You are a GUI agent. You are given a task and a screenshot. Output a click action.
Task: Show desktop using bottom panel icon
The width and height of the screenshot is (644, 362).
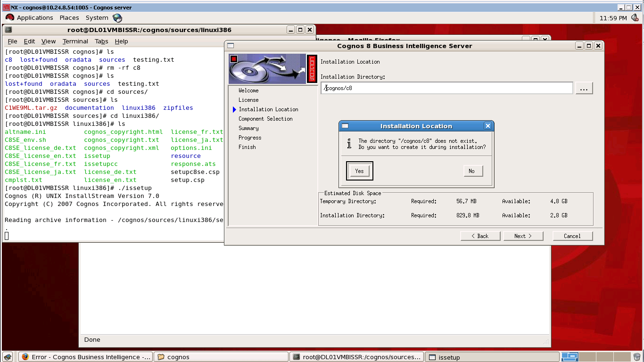pyautogui.click(x=8, y=357)
